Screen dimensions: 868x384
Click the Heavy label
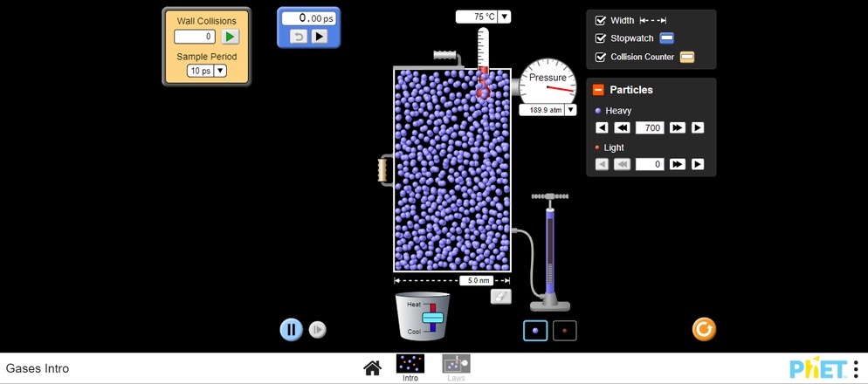point(618,111)
